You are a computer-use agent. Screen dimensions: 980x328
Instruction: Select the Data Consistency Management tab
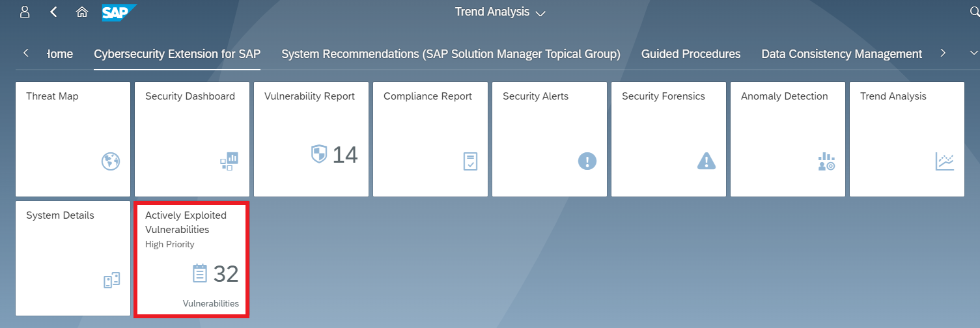(841, 54)
